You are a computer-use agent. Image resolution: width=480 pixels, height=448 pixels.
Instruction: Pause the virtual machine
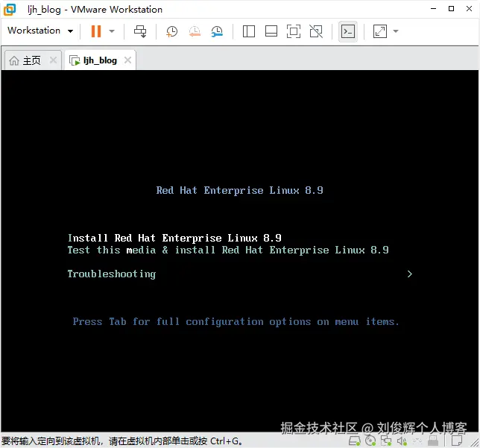96,31
